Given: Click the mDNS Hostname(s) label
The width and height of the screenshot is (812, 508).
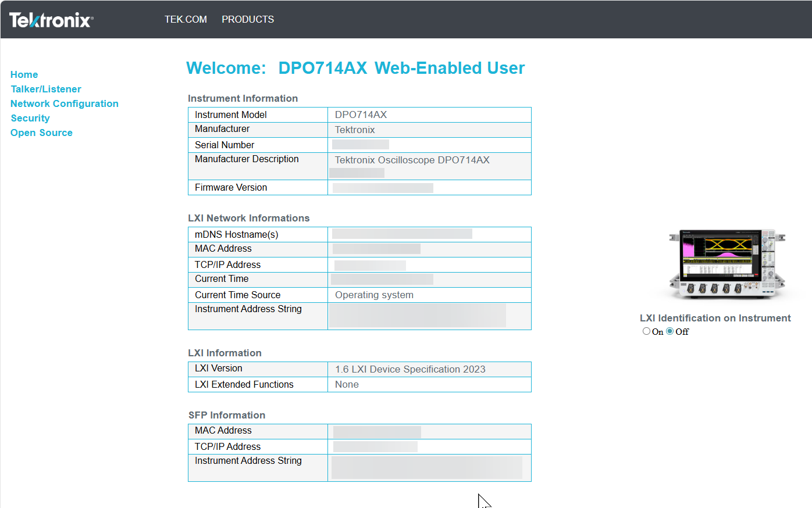Looking at the screenshot, I should (237, 234).
